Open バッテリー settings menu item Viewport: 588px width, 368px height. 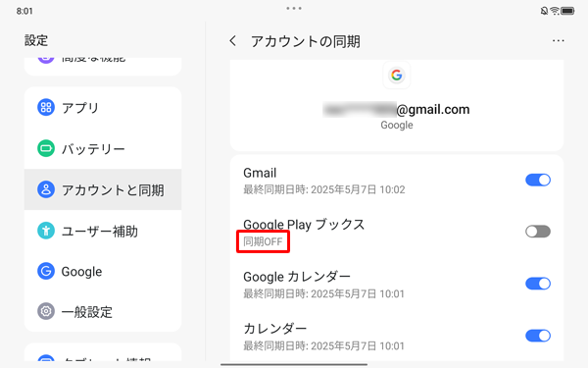(x=103, y=148)
